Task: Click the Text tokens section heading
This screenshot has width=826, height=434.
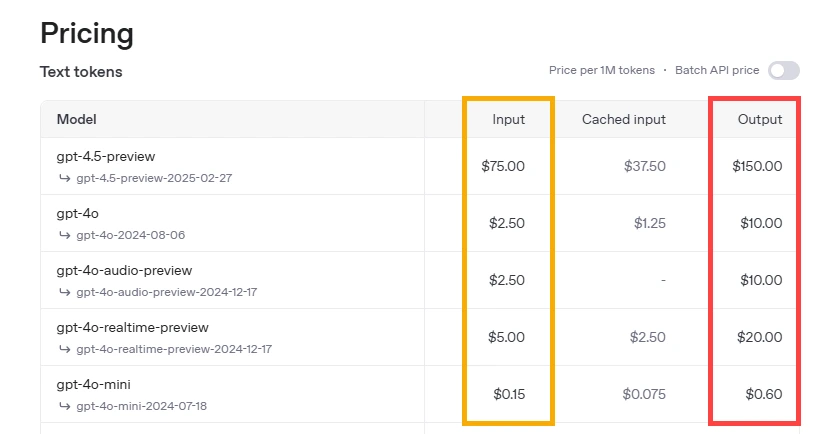Action: coord(81,72)
